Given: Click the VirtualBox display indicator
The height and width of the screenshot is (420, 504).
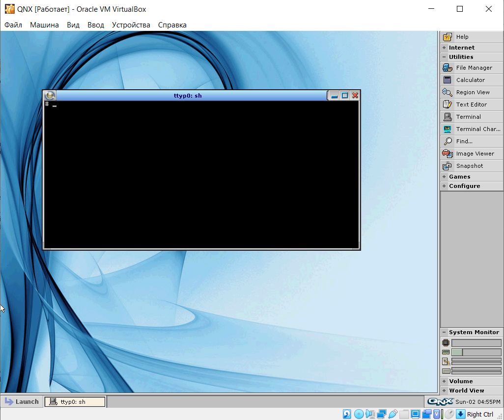Looking at the screenshot, I should coord(416,414).
